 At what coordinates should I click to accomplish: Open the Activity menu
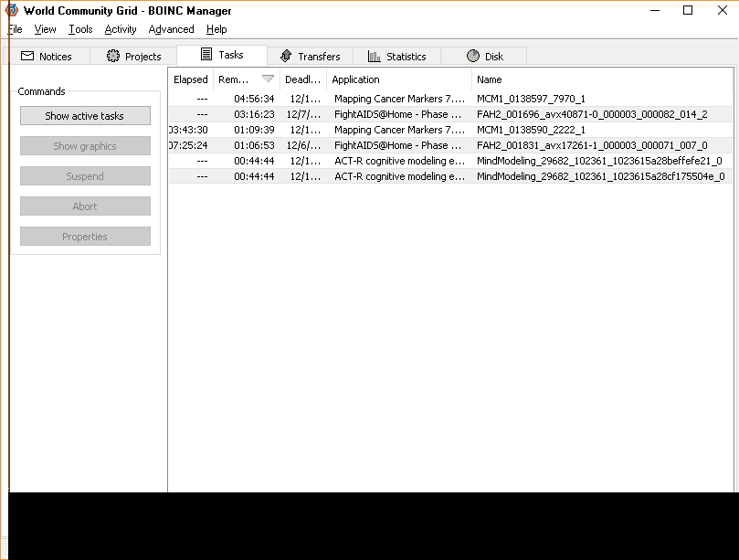(121, 29)
